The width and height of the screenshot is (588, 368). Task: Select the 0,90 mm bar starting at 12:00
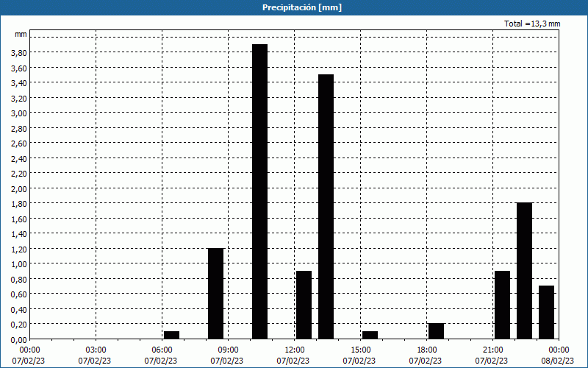[304, 305]
